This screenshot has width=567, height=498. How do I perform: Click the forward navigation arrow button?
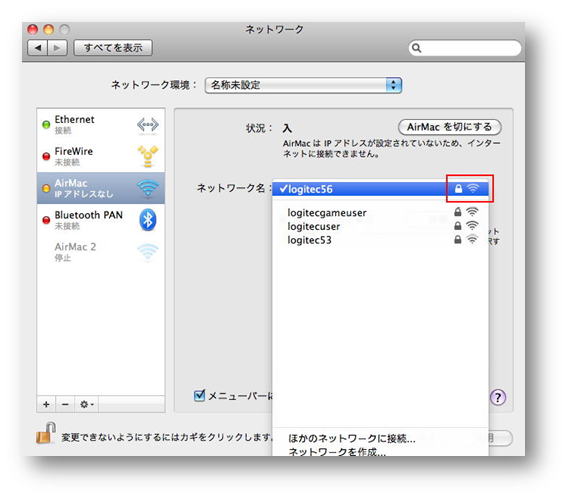coord(57,48)
